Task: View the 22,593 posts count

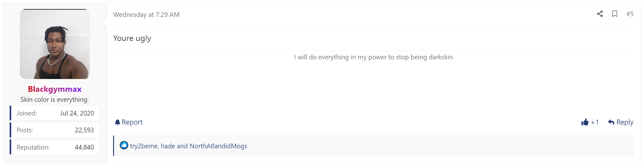Action: pyautogui.click(x=84, y=130)
